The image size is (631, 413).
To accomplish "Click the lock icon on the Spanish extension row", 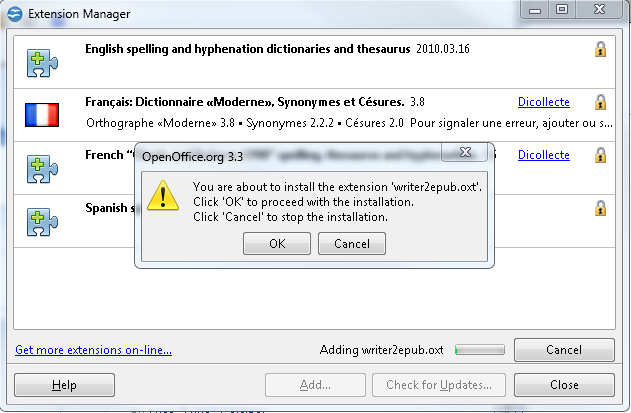I will [x=600, y=208].
